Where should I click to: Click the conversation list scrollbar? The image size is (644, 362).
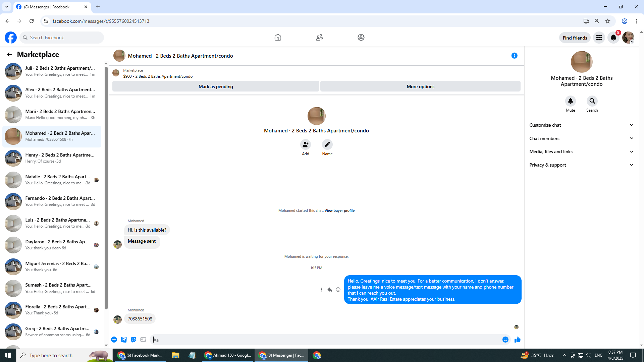point(106,188)
